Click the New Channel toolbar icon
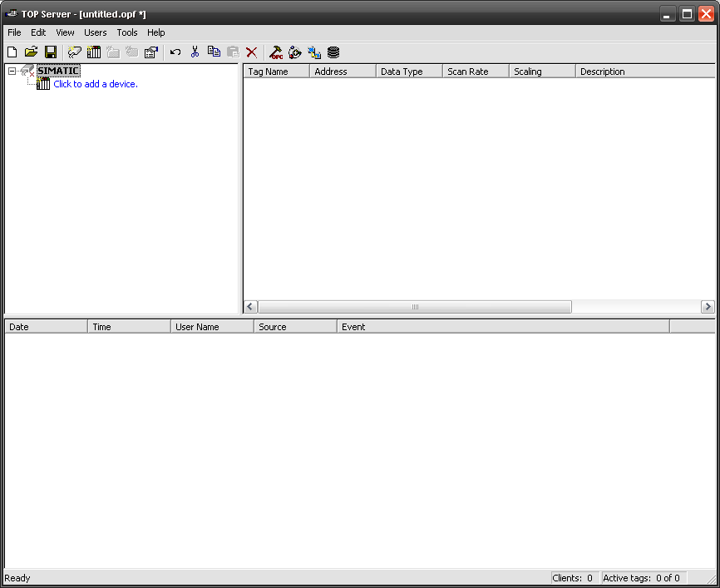720x588 pixels. (x=75, y=52)
